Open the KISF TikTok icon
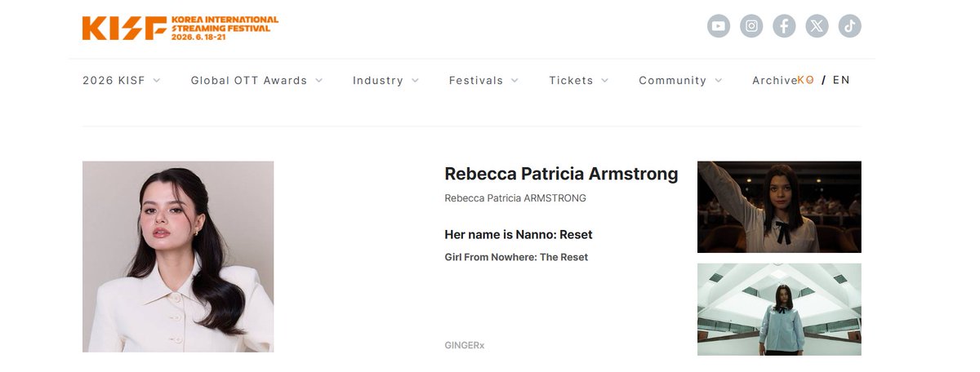The height and width of the screenshot is (372, 980). tap(849, 26)
